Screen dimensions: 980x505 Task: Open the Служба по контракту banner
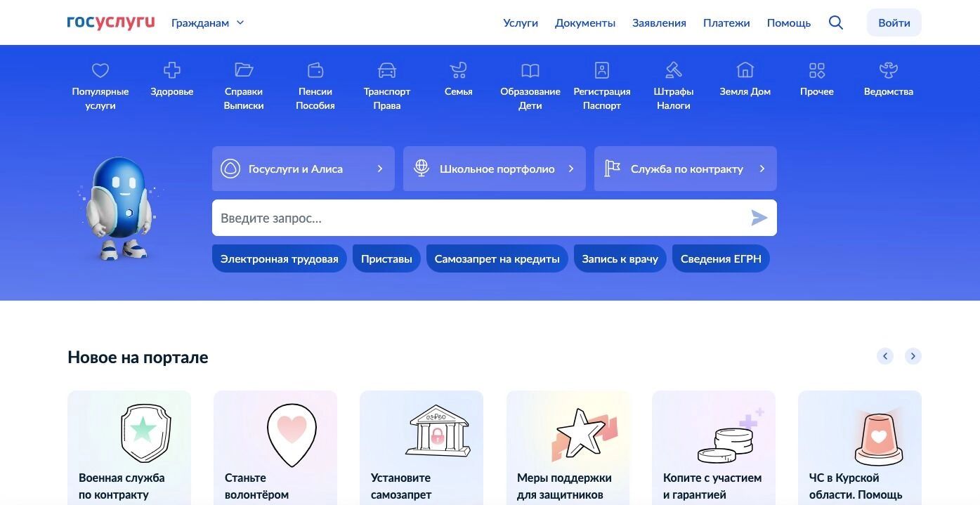(x=685, y=169)
